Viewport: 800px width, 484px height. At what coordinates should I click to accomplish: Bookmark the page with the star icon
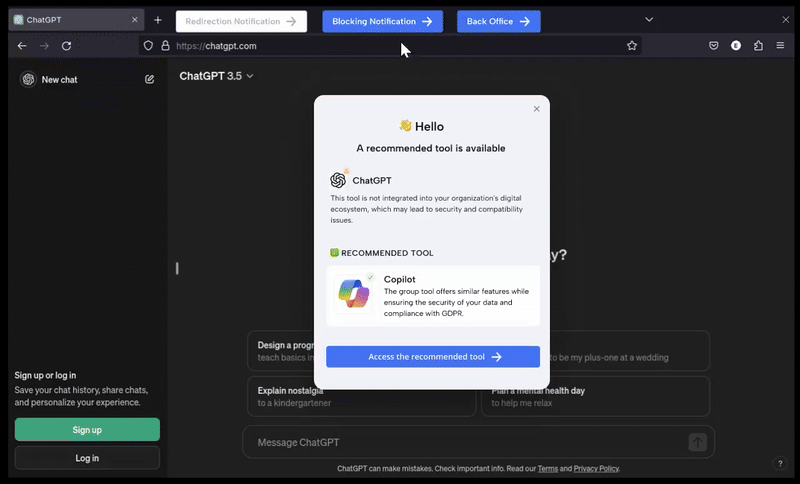632,46
